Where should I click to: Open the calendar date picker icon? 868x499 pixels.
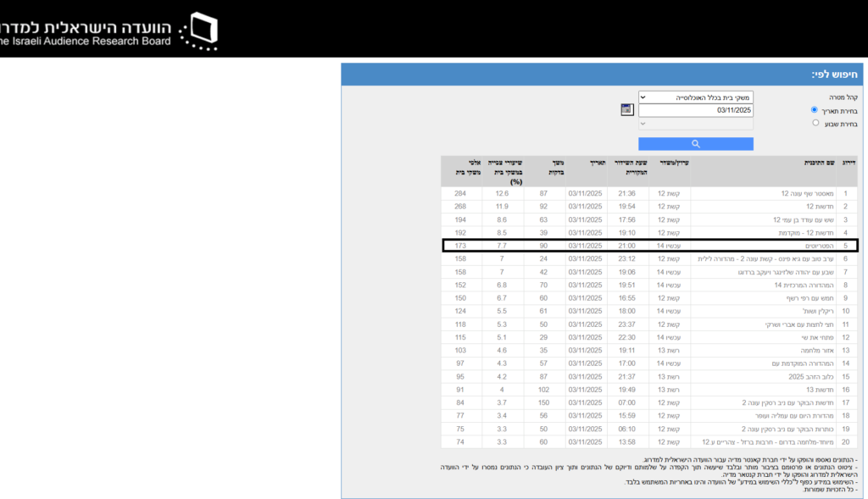(x=626, y=109)
